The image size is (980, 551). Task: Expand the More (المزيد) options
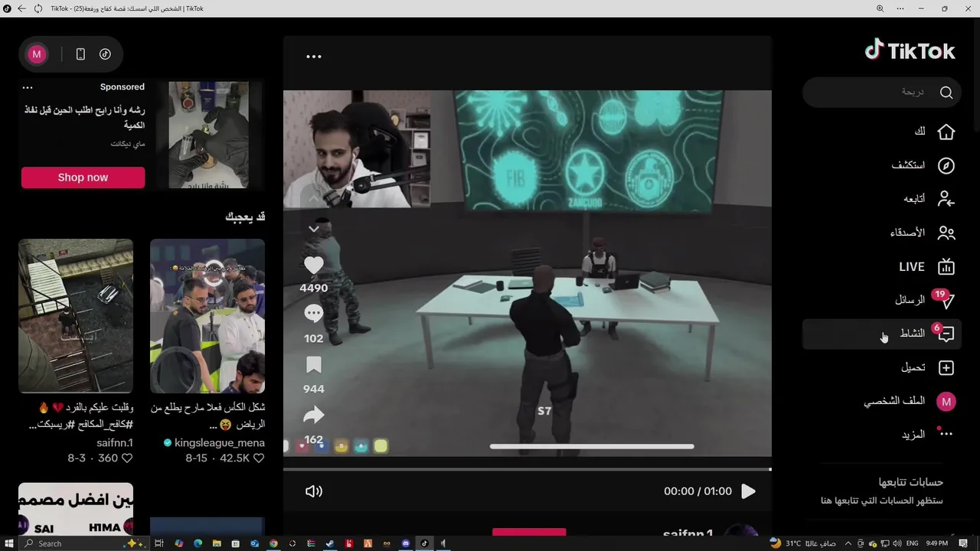tap(881, 434)
